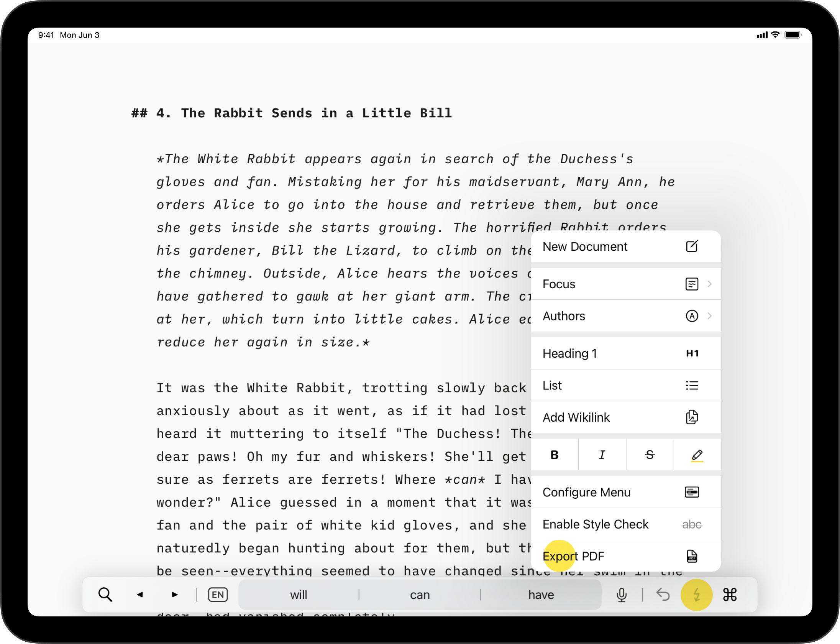
Task: Open Configure Menu option
Action: [x=625, y=492]
